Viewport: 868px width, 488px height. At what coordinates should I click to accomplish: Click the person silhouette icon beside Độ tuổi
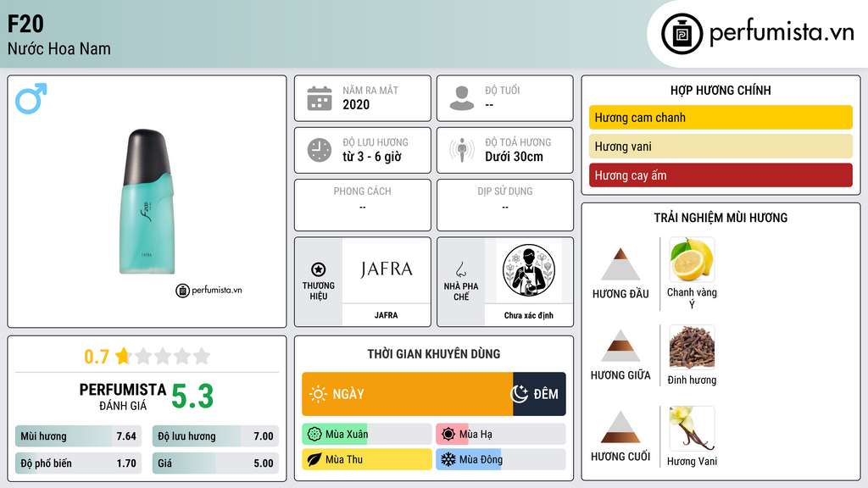[x=462, y=98]
